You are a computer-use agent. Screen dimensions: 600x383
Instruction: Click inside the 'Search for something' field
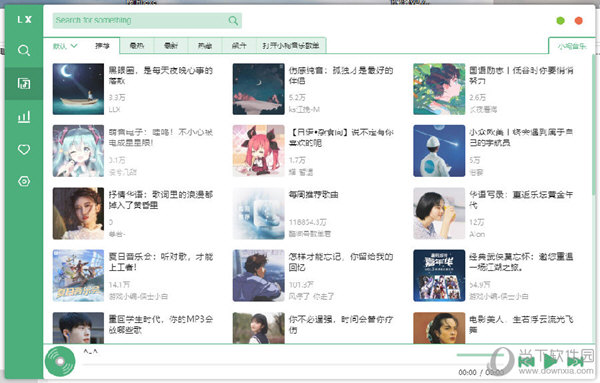[147, 21]
